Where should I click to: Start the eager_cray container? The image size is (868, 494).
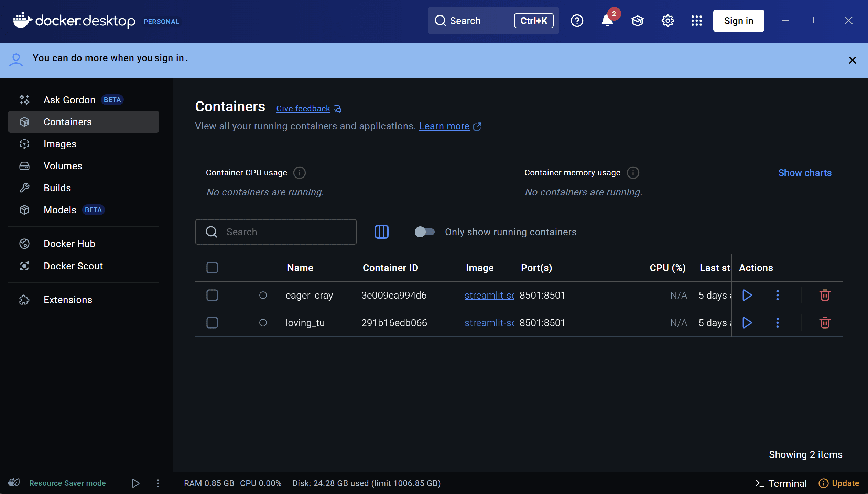point(747,295)
